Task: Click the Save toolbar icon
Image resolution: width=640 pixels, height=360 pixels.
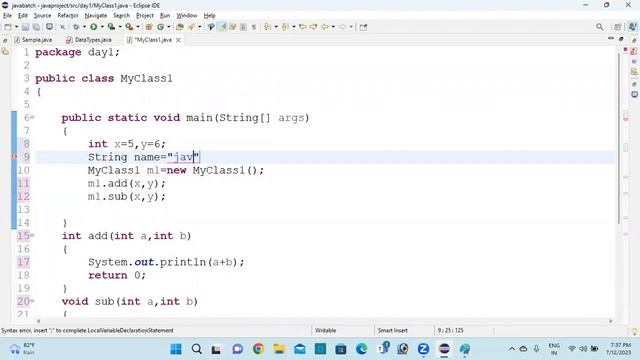Action: (x=26, y=27)
